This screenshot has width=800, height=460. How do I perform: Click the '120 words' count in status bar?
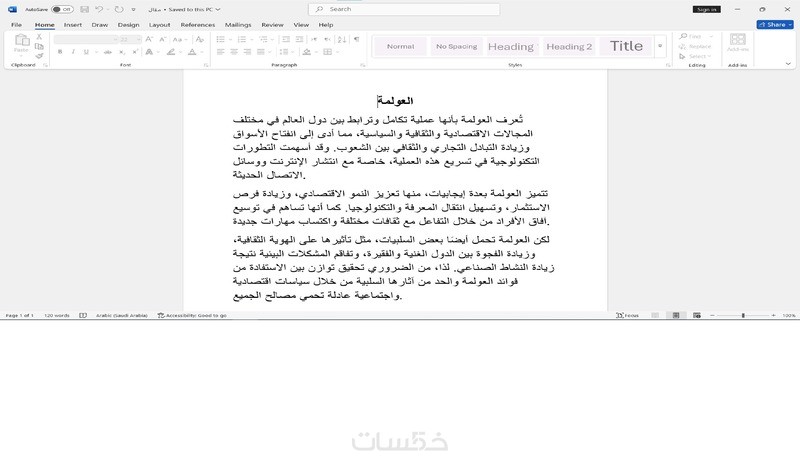(x=57, y=316)
